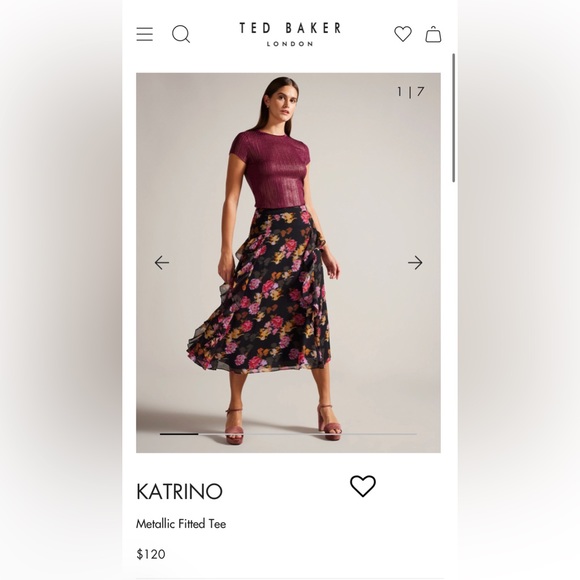Open the search magnifier icon
The image size is (580, 580).
(x=181, y=34)
